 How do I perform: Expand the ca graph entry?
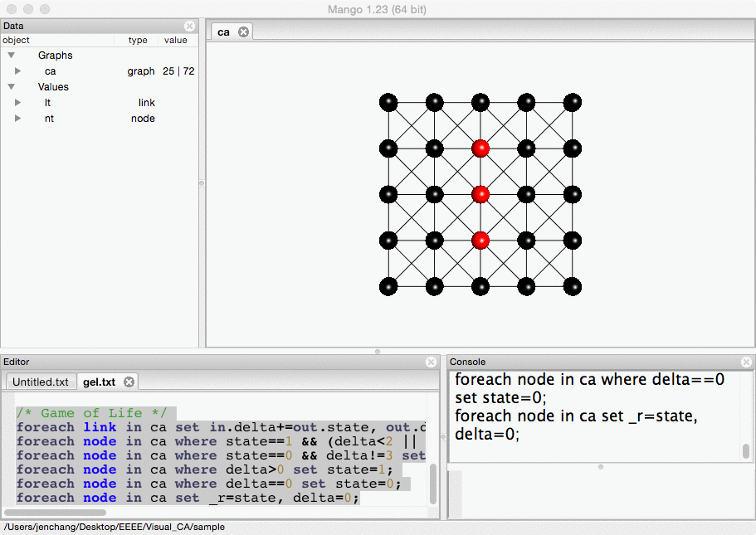click(17, 71)
